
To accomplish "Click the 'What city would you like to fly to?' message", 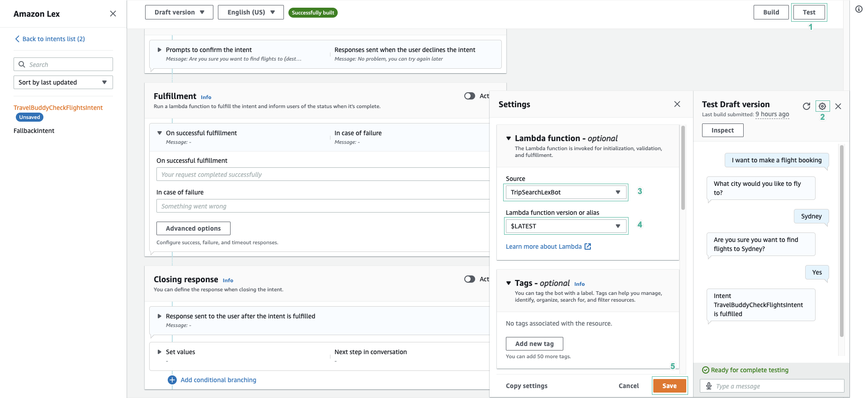I will (x=761, y=188).
